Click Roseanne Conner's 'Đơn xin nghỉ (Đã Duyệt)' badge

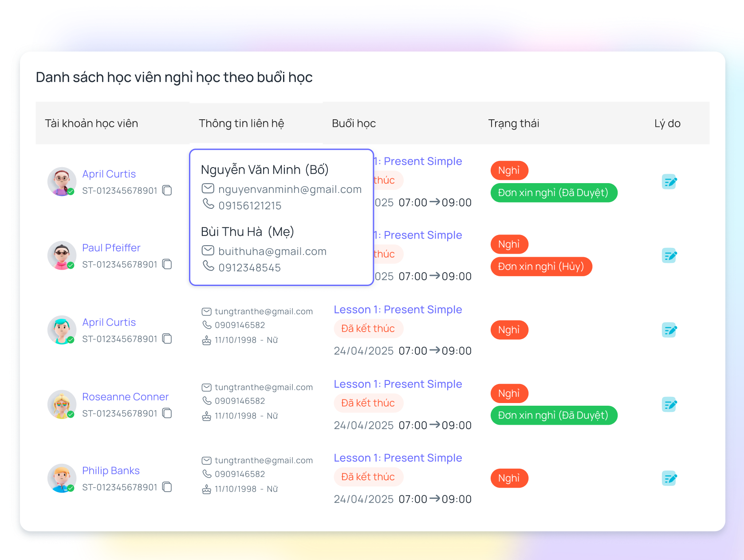pos(553,415)
